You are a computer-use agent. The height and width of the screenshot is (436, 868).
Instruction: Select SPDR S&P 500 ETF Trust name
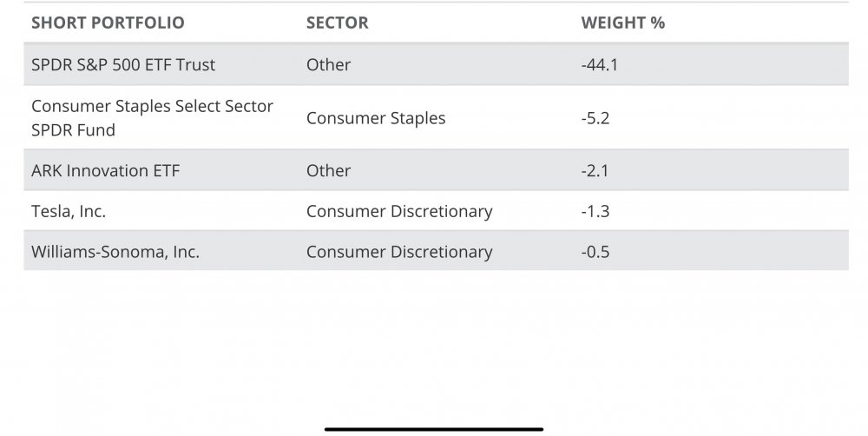(x=123, y=64)
